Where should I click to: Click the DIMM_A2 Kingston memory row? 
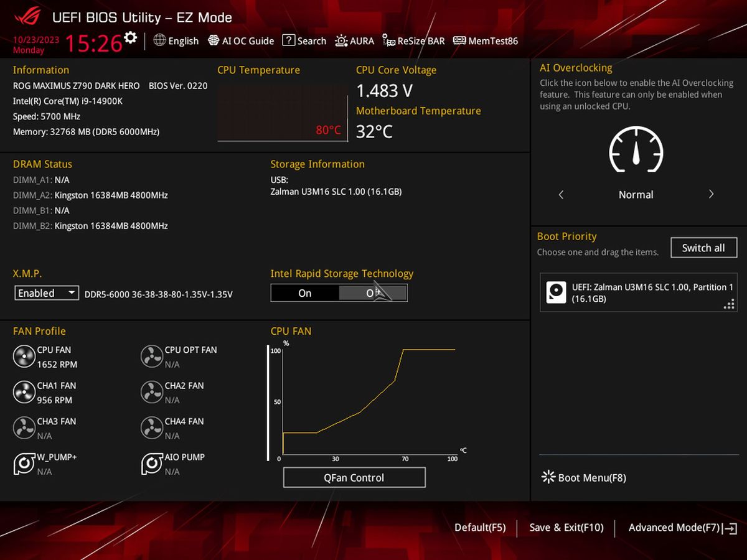point(90,195)
